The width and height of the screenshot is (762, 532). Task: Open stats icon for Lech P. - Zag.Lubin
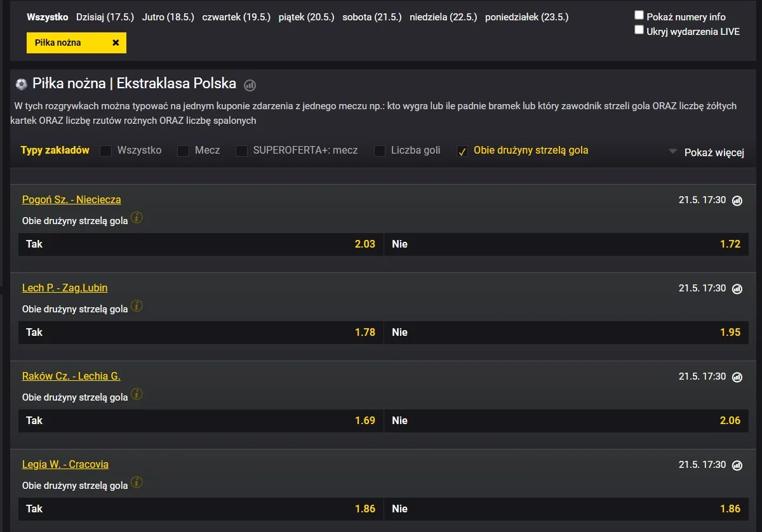[737, 289]
